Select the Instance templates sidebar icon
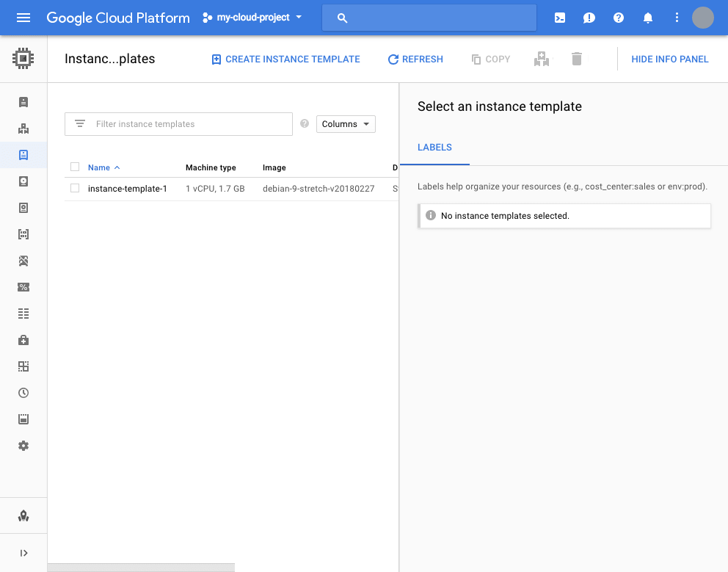Screen dimensions: 728x572 click(23, 155)
